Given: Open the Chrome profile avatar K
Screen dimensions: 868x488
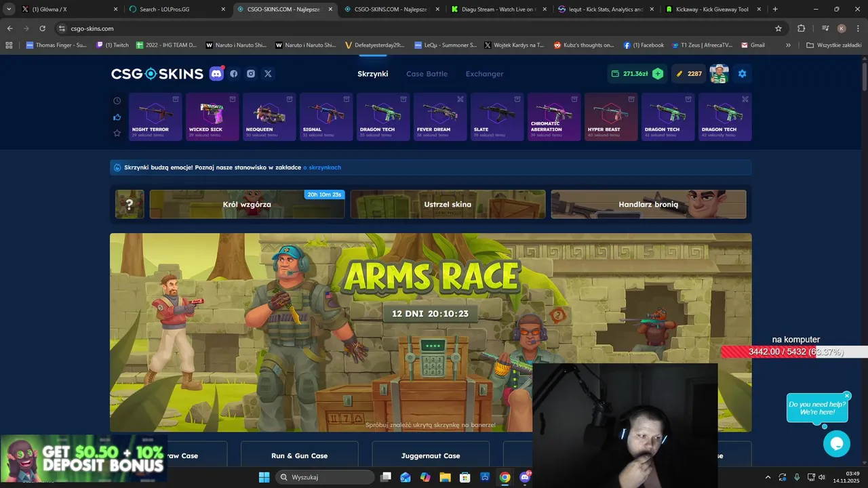Looking at the screenshot, I should click(842, 28).
